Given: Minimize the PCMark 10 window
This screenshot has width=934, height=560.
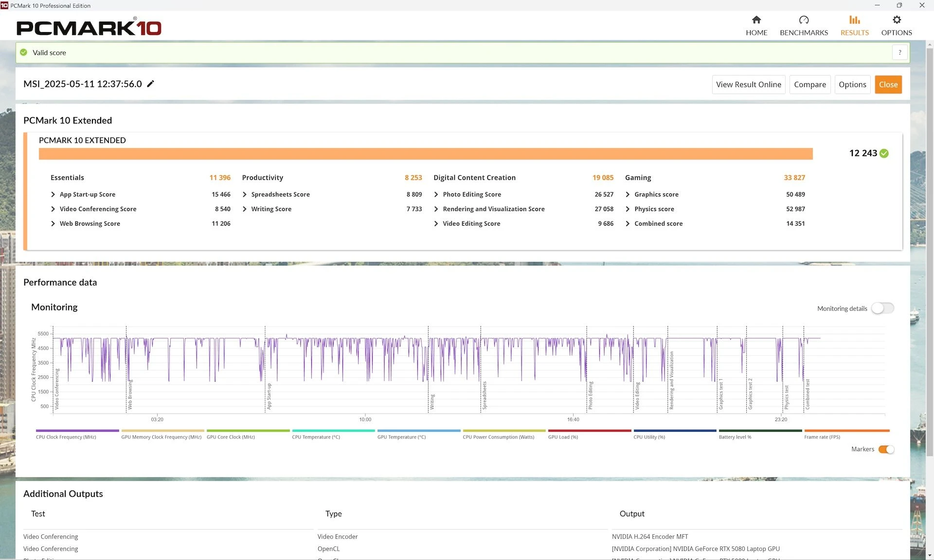Looking at the screenshot, I should pos(877,5).
